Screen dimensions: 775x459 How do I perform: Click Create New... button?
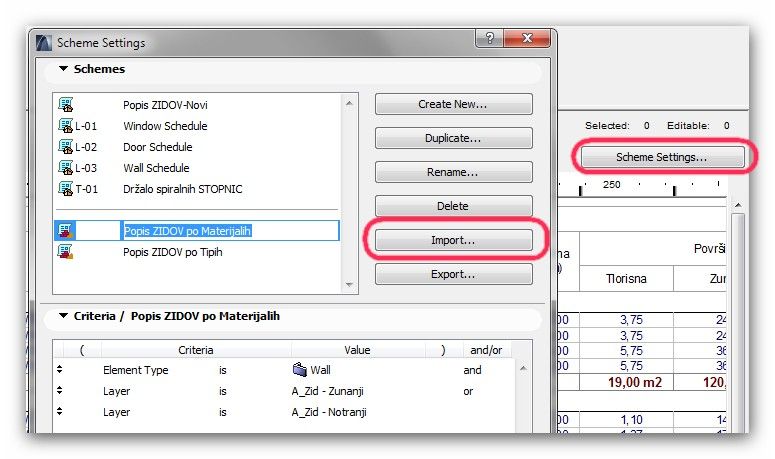point(453,104)
